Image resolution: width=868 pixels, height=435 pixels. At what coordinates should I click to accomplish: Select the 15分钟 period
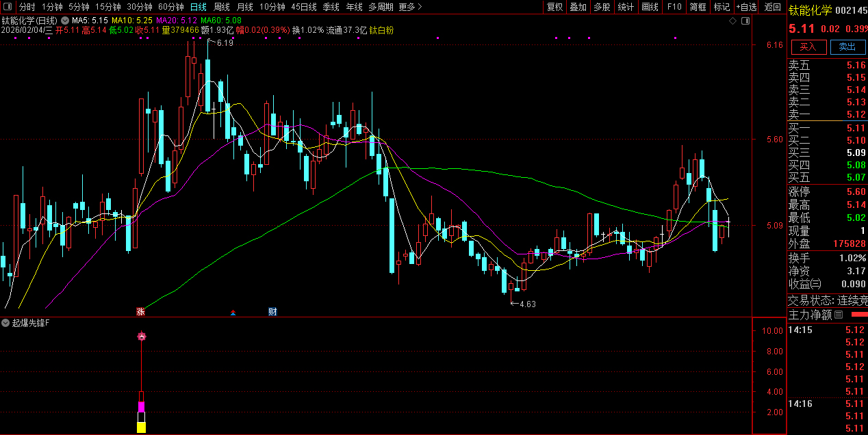click(x=108, y=7)
